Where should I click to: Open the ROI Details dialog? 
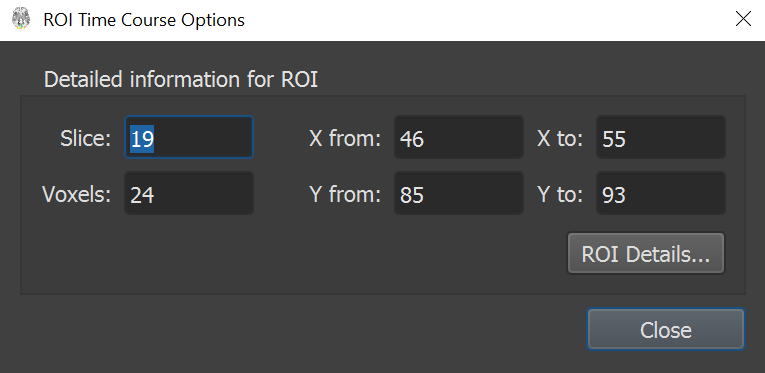click(645, 254)
